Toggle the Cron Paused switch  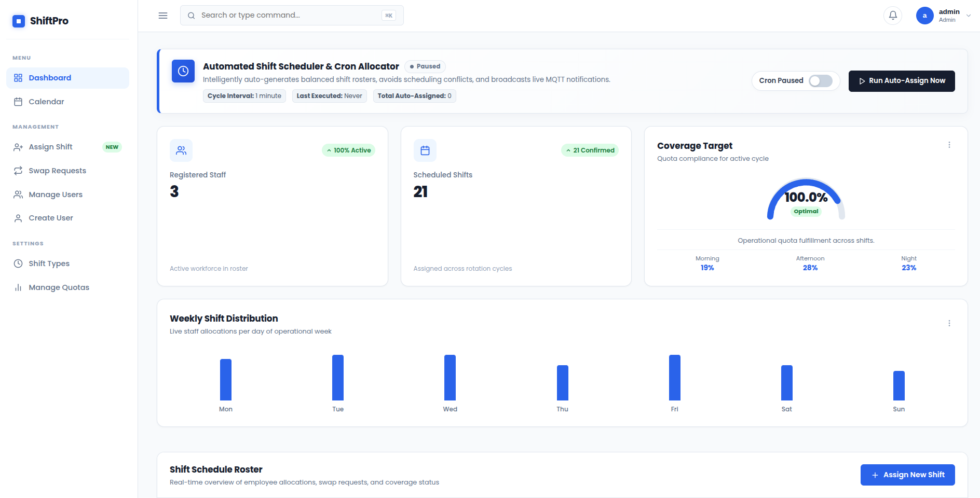(x=821, y=81)
